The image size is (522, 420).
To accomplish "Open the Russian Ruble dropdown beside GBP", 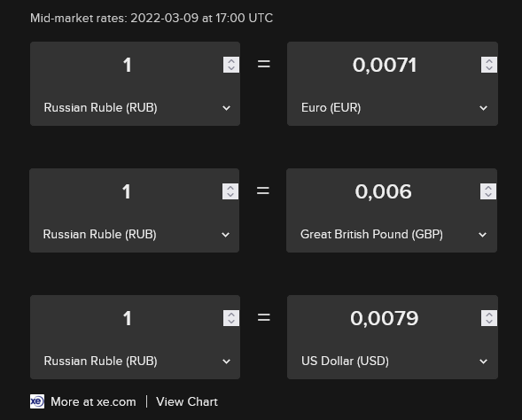I will pyautogui.click(x=135, y=234).
